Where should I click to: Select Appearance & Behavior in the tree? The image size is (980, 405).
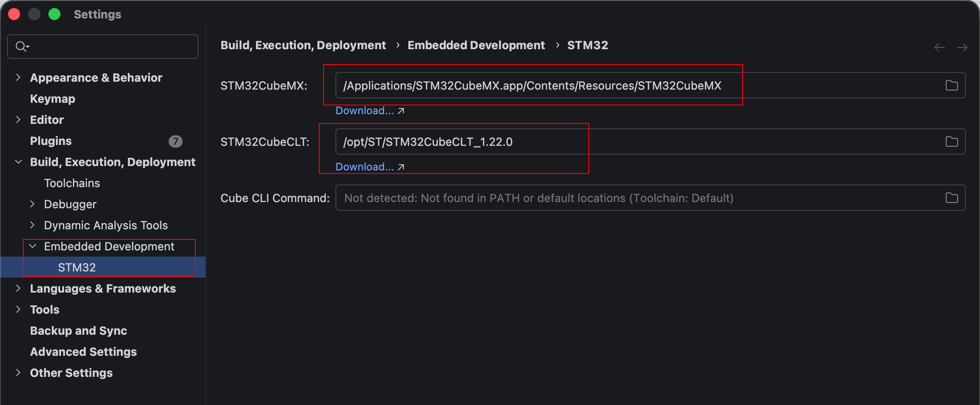click(x=96, y=78)
